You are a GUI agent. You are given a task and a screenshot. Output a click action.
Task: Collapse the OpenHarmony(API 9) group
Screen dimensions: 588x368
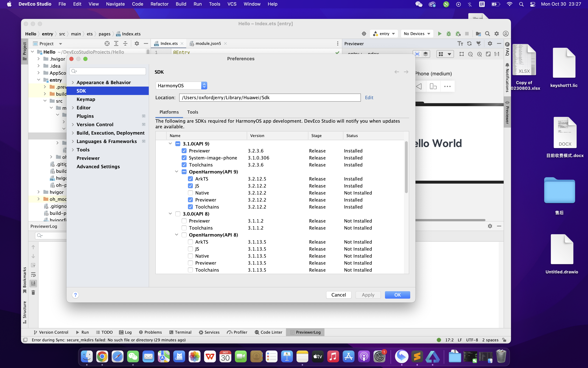coord(177,172)
